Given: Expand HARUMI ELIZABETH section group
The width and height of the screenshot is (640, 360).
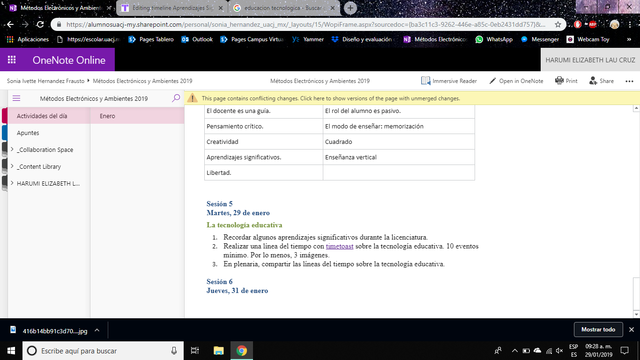Looking at the screenshot, I should pyautogui.click(x=12, y=183).
